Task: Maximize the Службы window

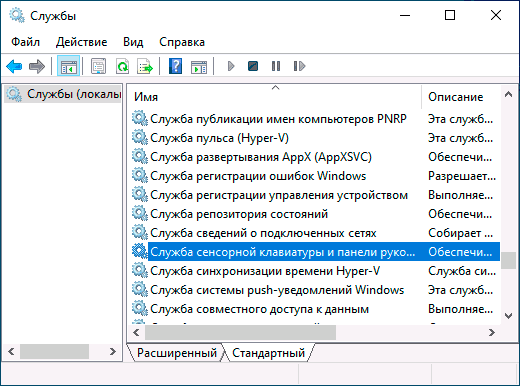Action: [450, 15]
